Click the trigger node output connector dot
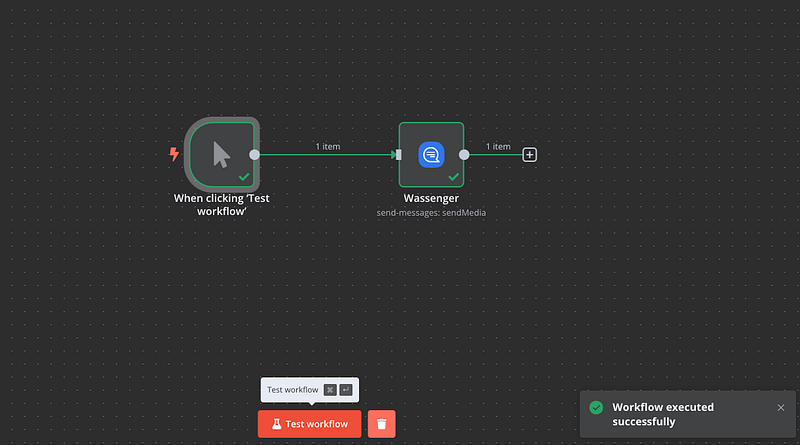 pyautogui.click(x=254, y=154)
